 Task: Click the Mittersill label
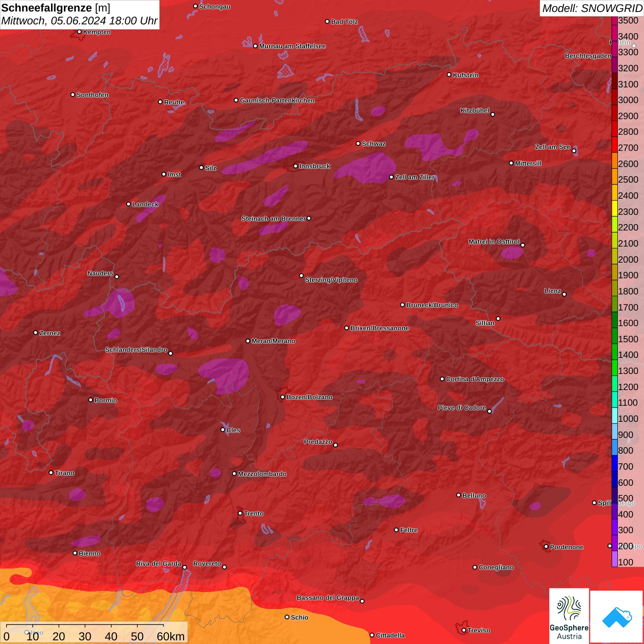(x=528, y=163)
